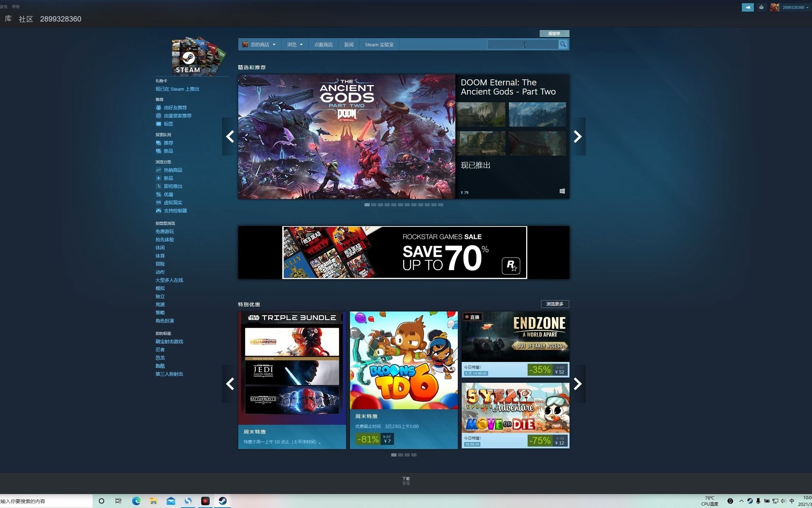Click the 愿望单 wishlist button

coord(554,34)
